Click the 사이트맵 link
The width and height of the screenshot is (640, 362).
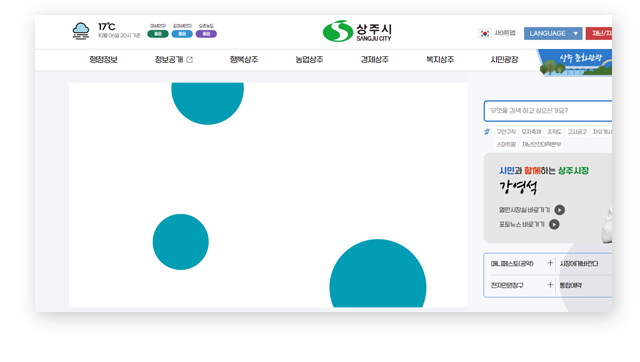pos(505,33)
